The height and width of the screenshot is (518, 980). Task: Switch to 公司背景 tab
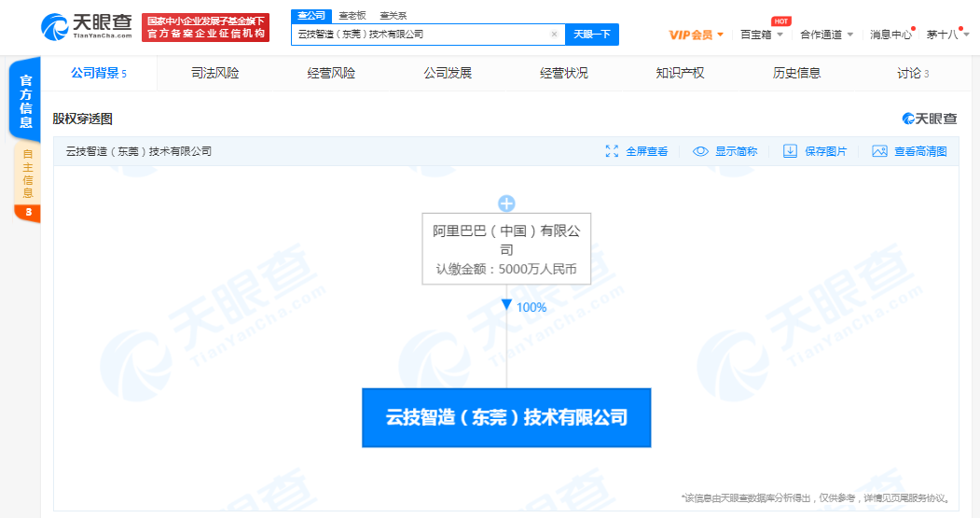point(99,73)
